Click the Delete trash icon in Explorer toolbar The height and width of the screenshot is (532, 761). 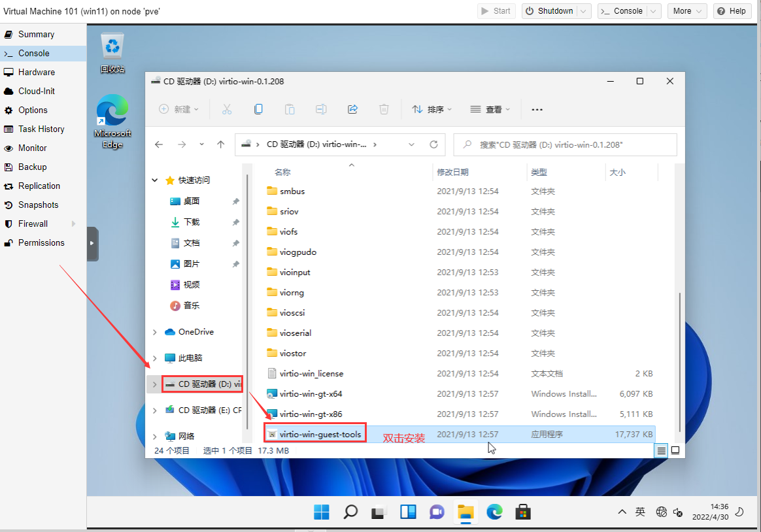[384, 110]
